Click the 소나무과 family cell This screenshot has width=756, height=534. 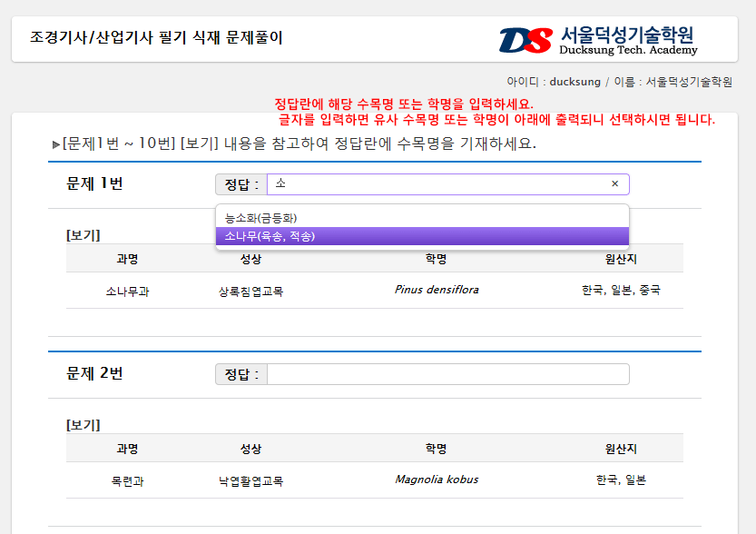(127, 292)
